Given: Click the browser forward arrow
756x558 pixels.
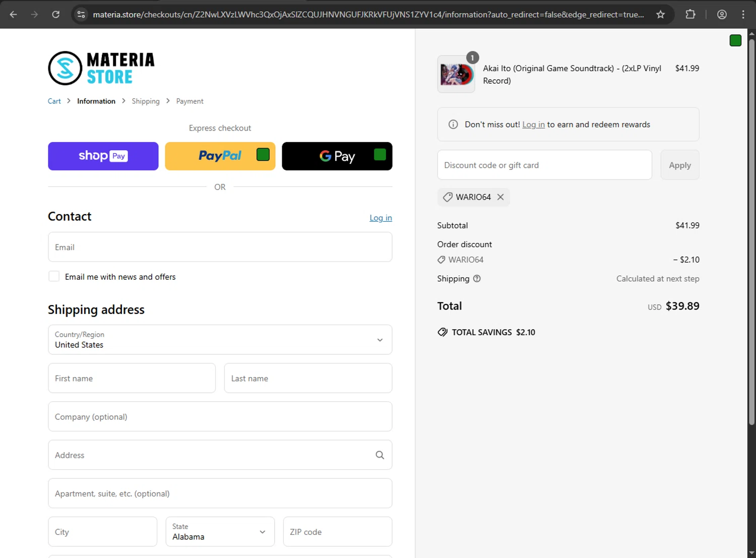Looking at the screenshot, I should pos(34,14).
